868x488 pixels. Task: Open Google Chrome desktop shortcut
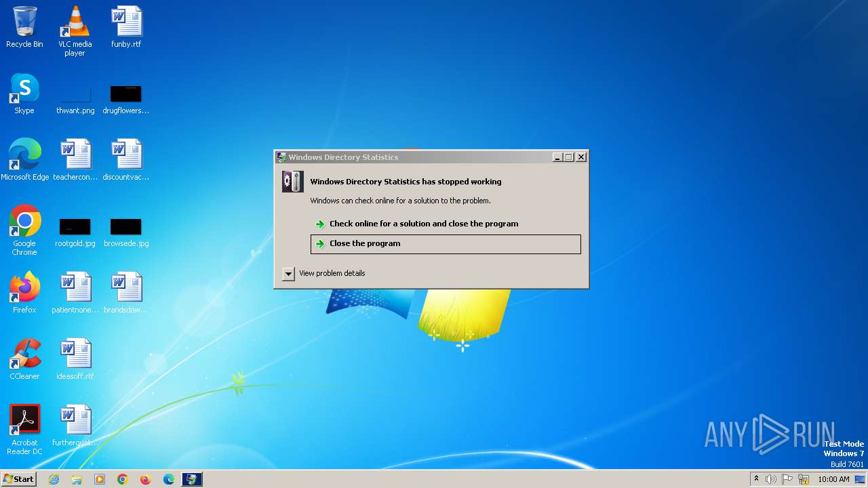point(24,230)
